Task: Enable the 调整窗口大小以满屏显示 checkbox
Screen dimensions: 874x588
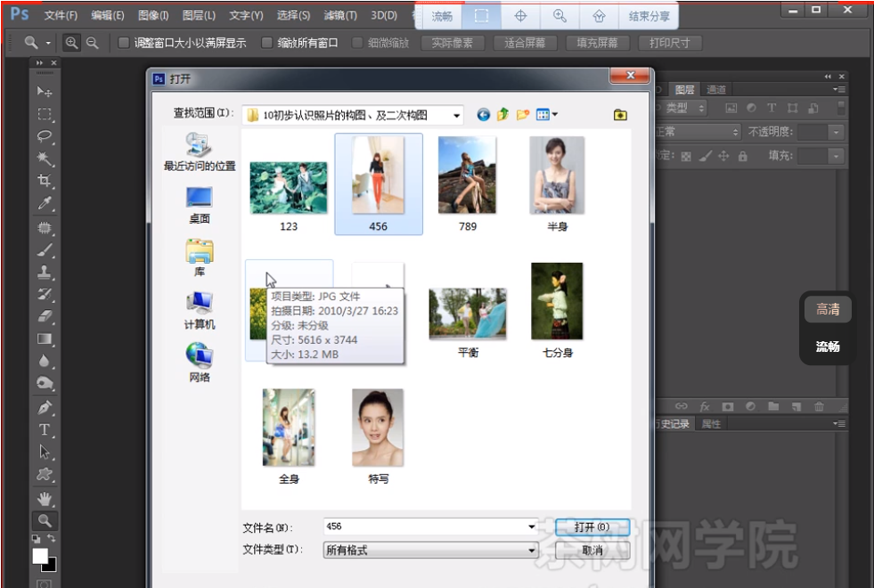Action: coord(124,42)
